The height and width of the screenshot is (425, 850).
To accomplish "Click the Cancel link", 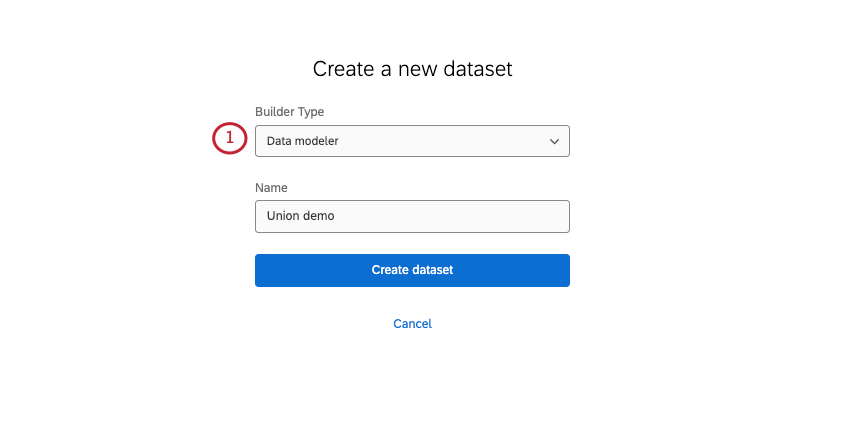I will tap(412, 324).
